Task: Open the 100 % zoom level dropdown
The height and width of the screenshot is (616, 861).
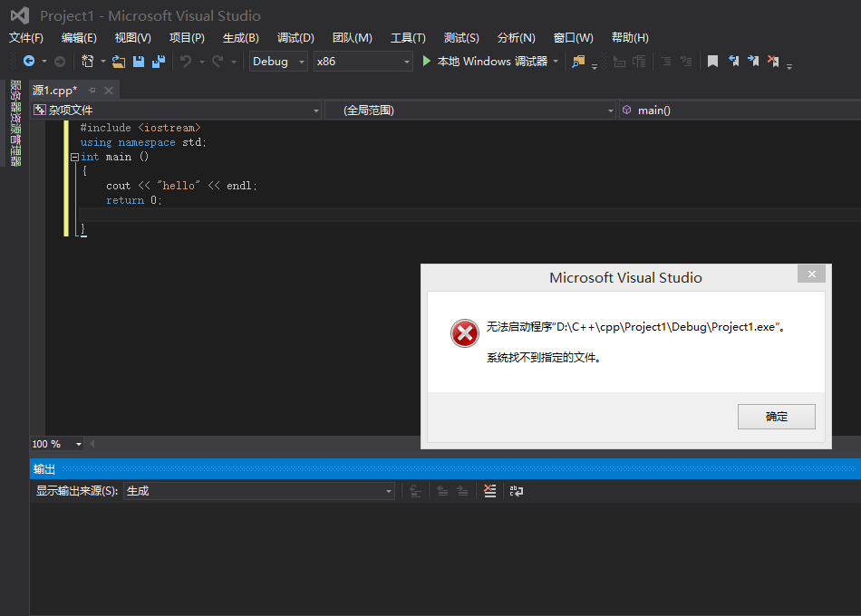Action: [x=78, y=444]
